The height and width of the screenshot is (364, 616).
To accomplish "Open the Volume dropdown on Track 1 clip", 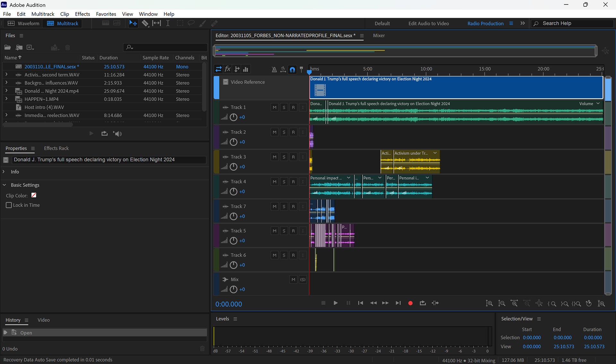I will 598,103.
